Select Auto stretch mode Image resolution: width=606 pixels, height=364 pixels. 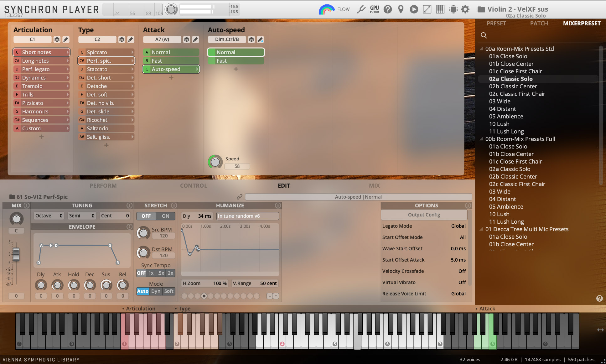click(x=143, y=291)
